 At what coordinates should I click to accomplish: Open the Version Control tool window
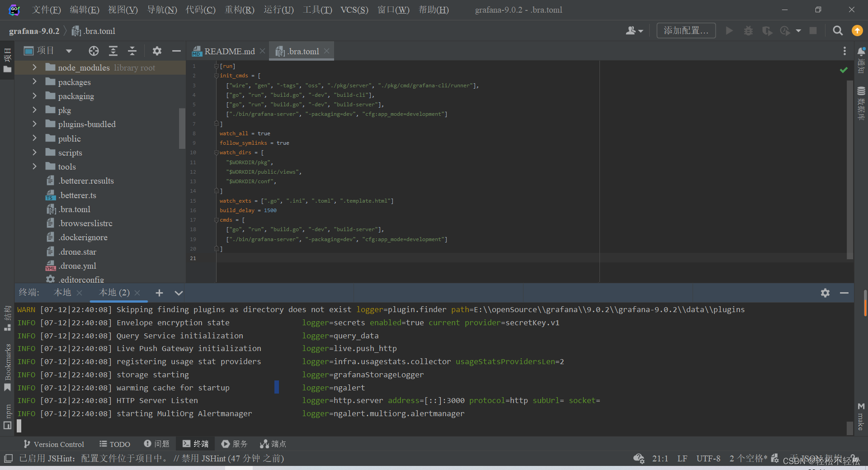pos(54,444)
